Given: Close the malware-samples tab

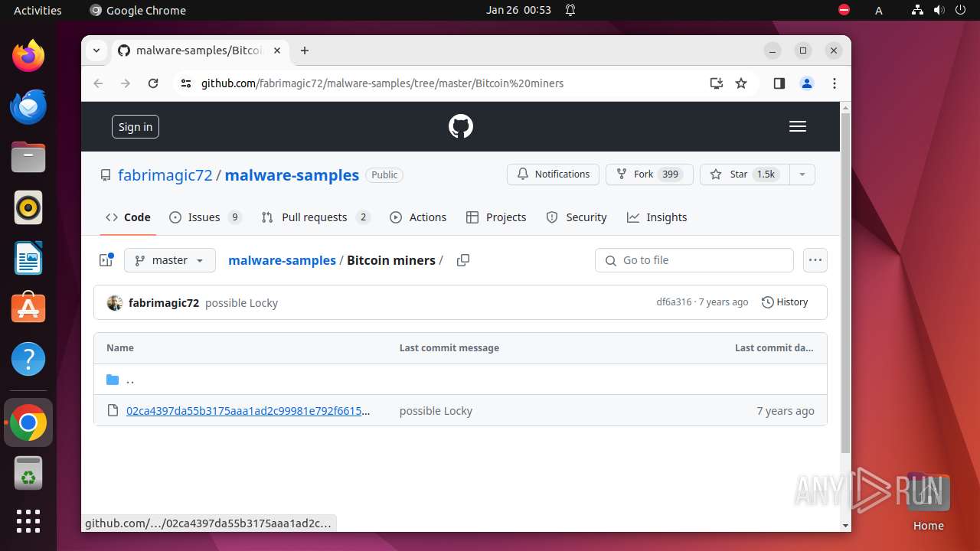Looking at the screenshot, I should pos(277,51).
